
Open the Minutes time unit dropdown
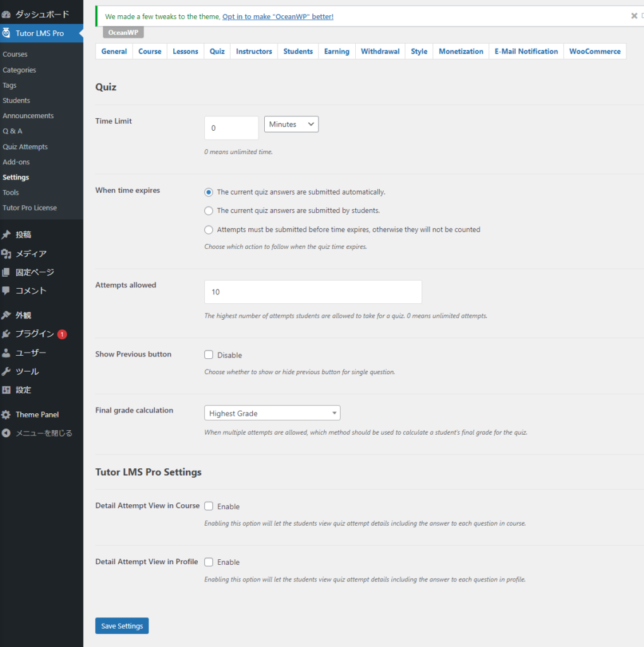pyautogui.click(x=291, y=124)
